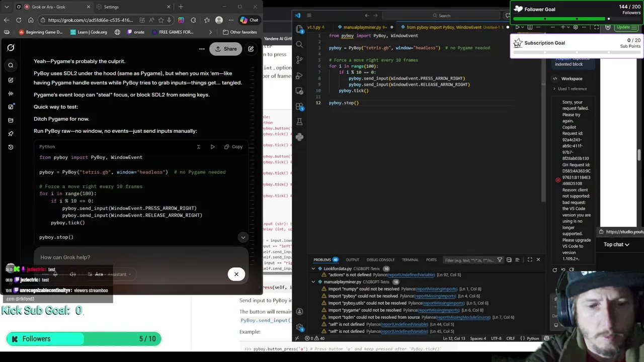Select the PORTS panel tab

[431, 260]
